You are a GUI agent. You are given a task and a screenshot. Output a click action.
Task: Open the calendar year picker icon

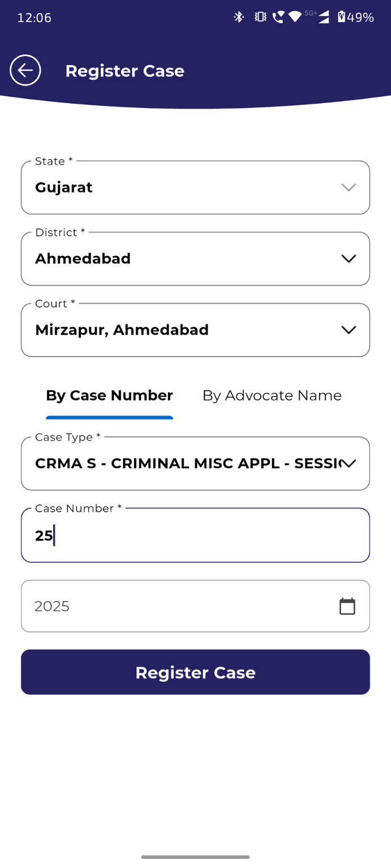point(347,606)
